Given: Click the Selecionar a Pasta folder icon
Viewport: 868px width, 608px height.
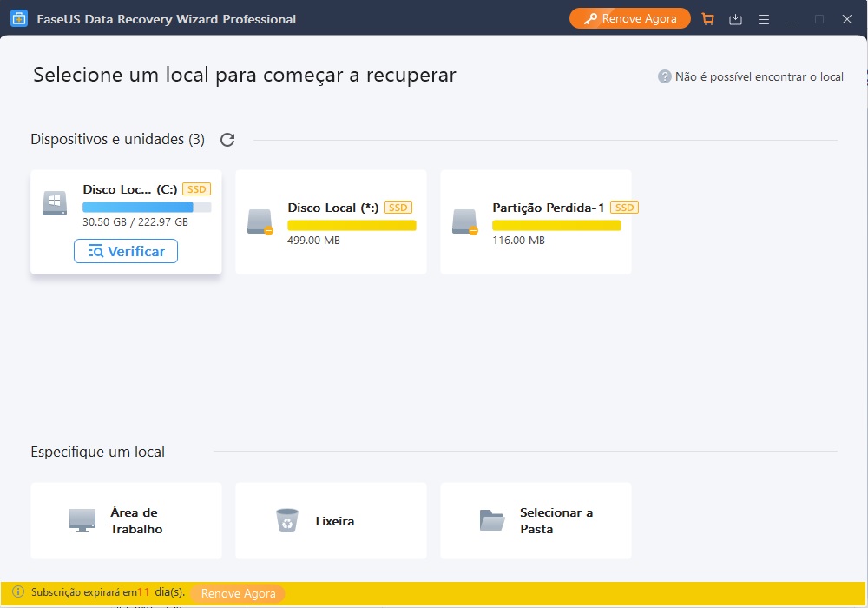Looking at the screenshot, I should coord(492,520).
